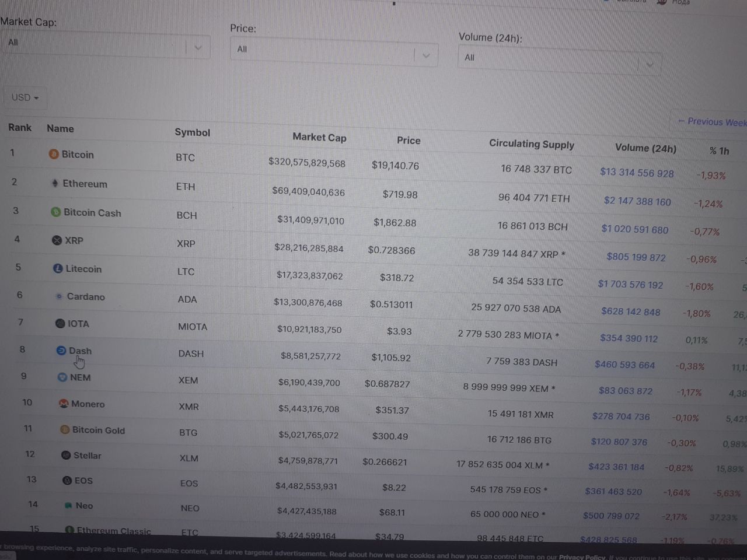Open IOTA volume $354 390 112

[x=629, y=338]
